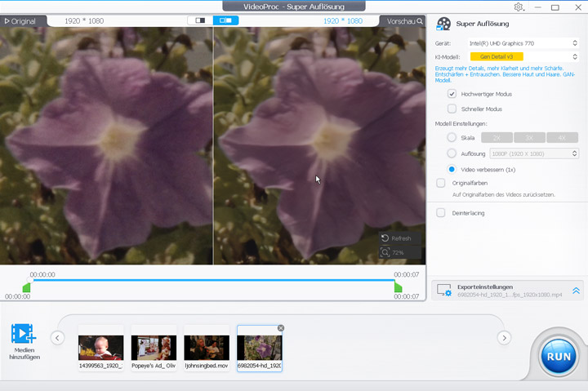Screen dimensions: 588x391
Task: Toggle the Hochwertiger Modus checkbox
Action: [x=452, y=94]
